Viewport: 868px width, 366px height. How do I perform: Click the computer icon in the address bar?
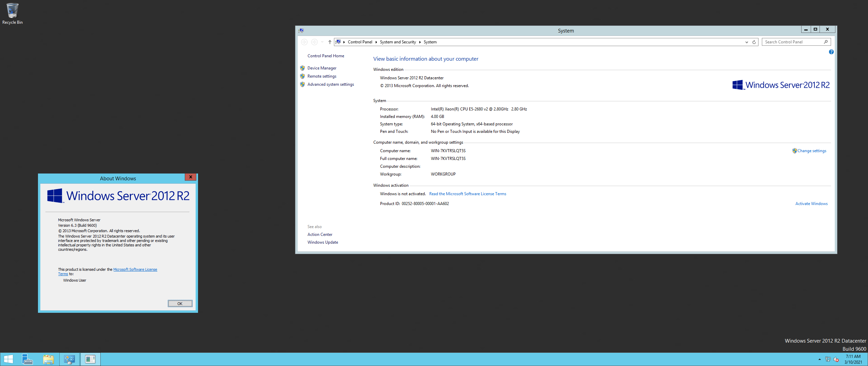point(338,42)
